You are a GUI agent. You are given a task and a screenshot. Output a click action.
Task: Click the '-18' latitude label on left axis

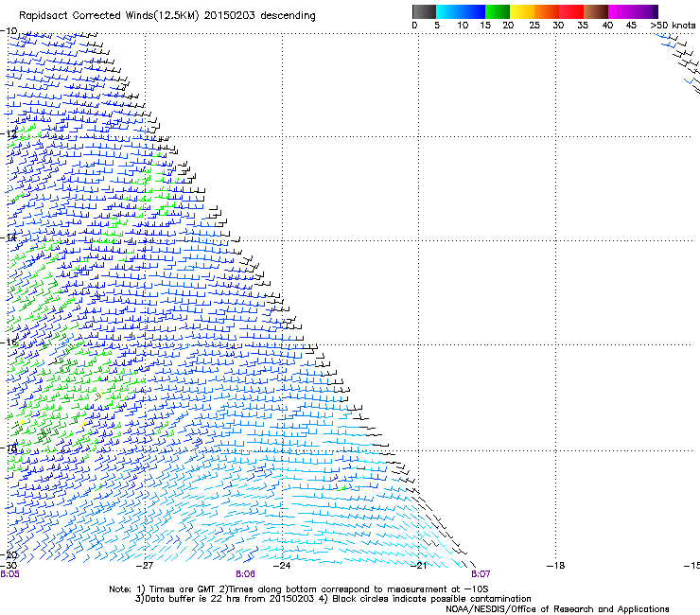coord(9,448)
